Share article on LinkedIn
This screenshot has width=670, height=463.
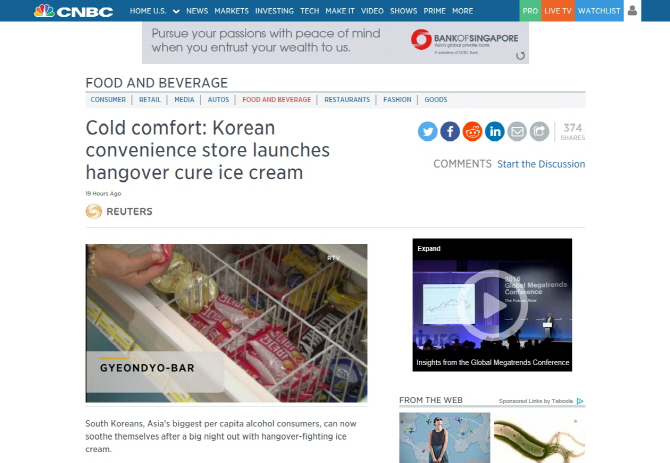coord(495,131)
